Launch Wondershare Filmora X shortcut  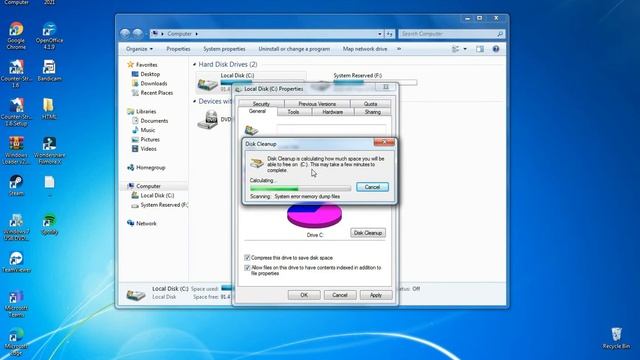tap(49, 150)
